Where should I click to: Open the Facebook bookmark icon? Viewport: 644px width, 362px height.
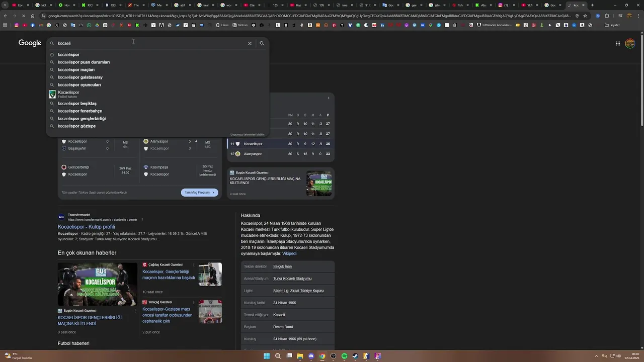33,25
